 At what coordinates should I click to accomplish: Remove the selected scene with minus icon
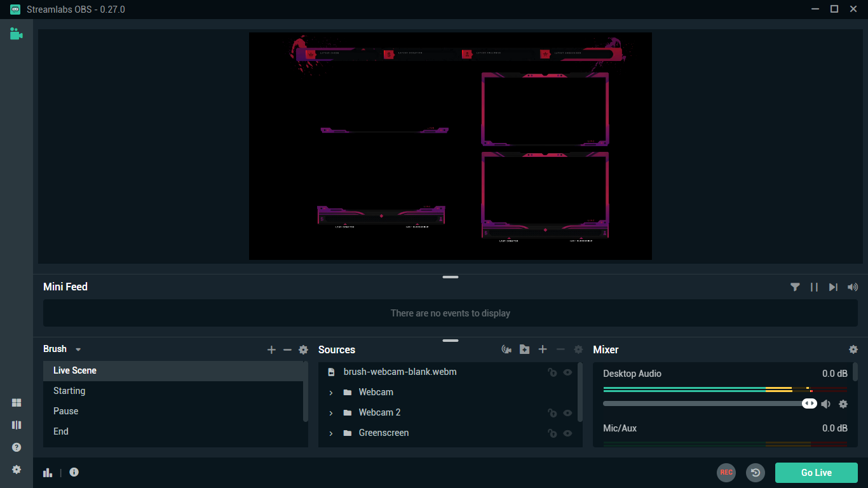[287, 350]
